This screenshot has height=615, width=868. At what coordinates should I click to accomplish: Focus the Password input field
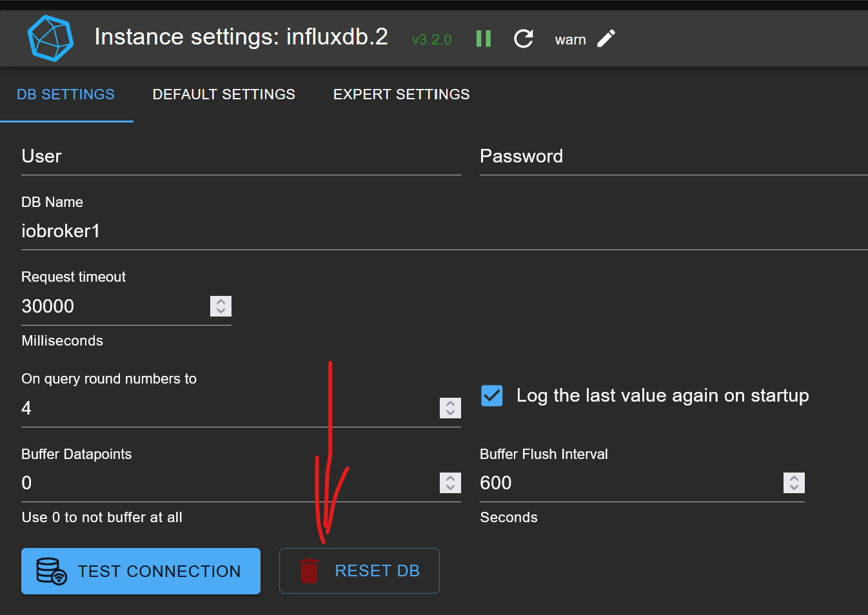coord(674,157)
